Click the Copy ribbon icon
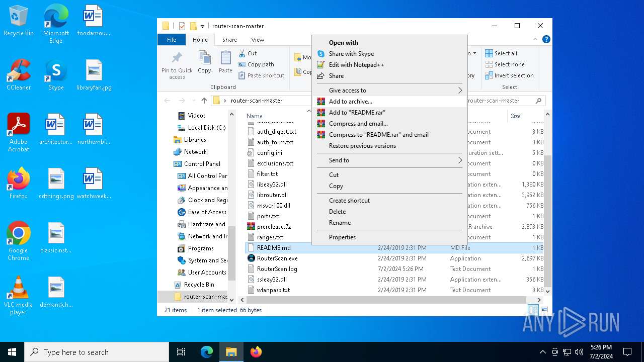Screen dimensions: 644x362 (x=204, y=62)
